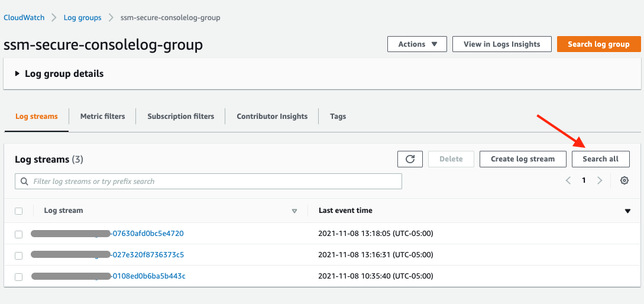Click the disabled Delete button
644x304 pixels.
point(451,159)
